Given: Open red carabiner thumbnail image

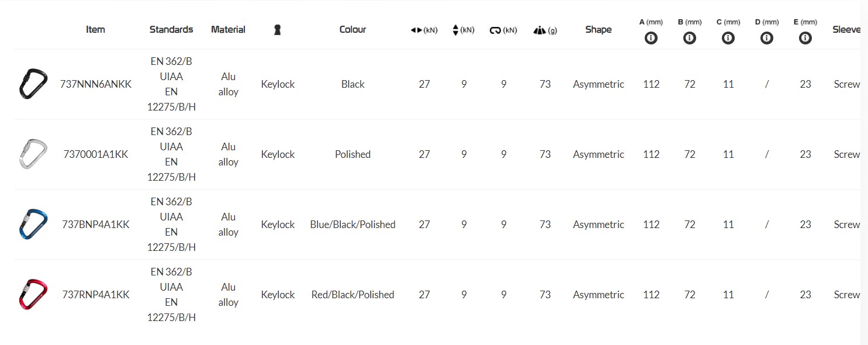Looking at the screenshot, I should click(33, 294).
